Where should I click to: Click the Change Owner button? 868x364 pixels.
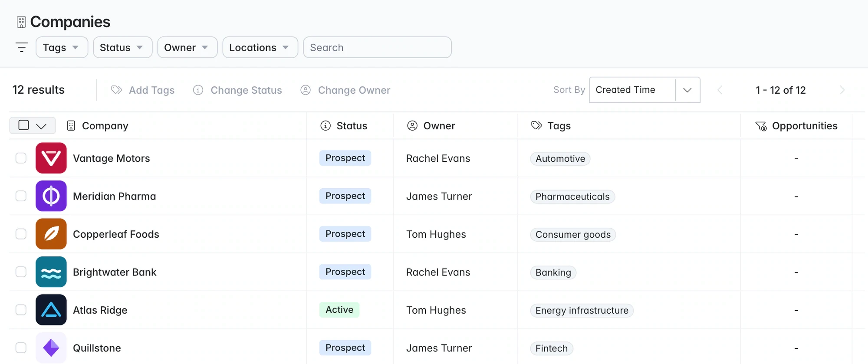pos(345,90)
